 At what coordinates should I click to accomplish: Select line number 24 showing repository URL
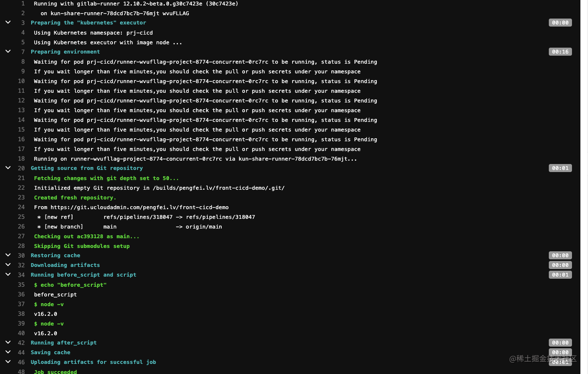coord(21,207)
